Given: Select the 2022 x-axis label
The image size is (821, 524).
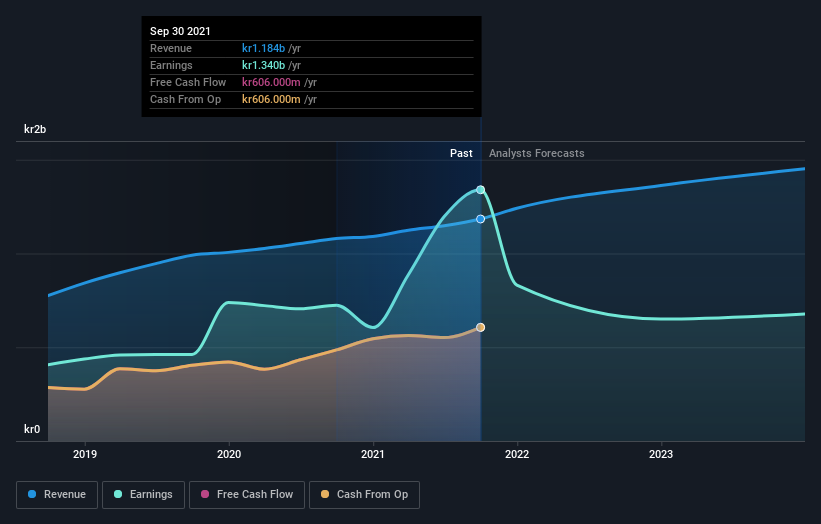Looking at the screenshot, I should [x=517, y=454].
